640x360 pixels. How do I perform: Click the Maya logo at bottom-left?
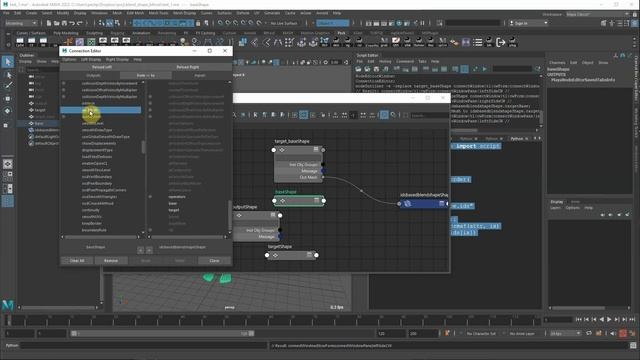tap(8, 304)
